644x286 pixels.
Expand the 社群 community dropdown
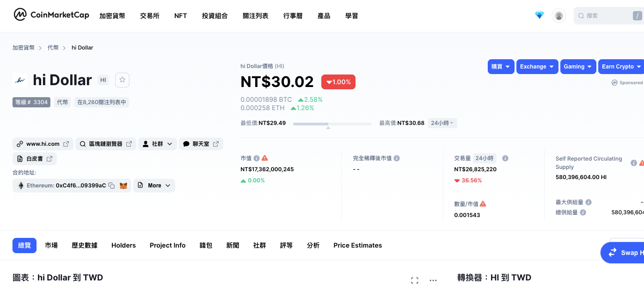(x=158, y=144)
